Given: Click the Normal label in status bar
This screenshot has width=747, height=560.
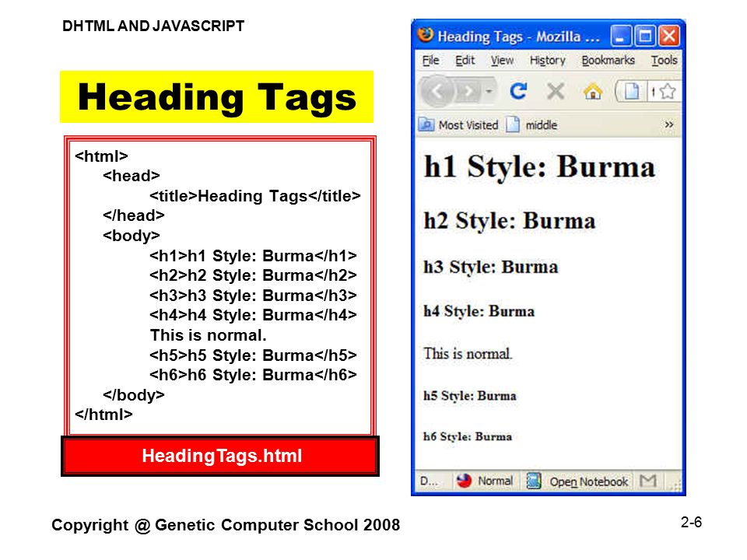Looking at the screenshot, I should 496,481.
